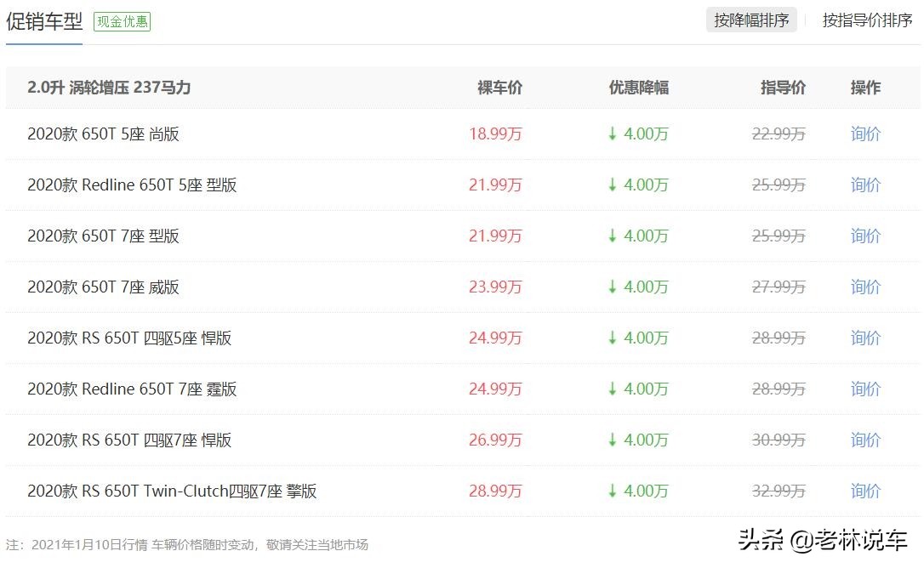Image resolution: width=924 pixels, height=568 pixels.
Task: Click 询价 for Redline 650T 5座 型版
Action: pyautogui.click(x=865, y=185)
